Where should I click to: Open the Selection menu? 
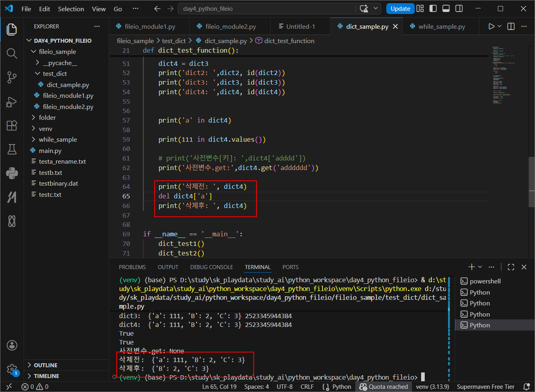click(71, 9)
